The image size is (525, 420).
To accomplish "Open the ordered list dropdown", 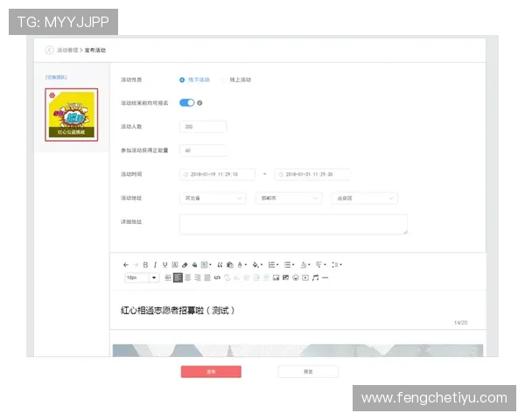I will [x=273, y=265].
